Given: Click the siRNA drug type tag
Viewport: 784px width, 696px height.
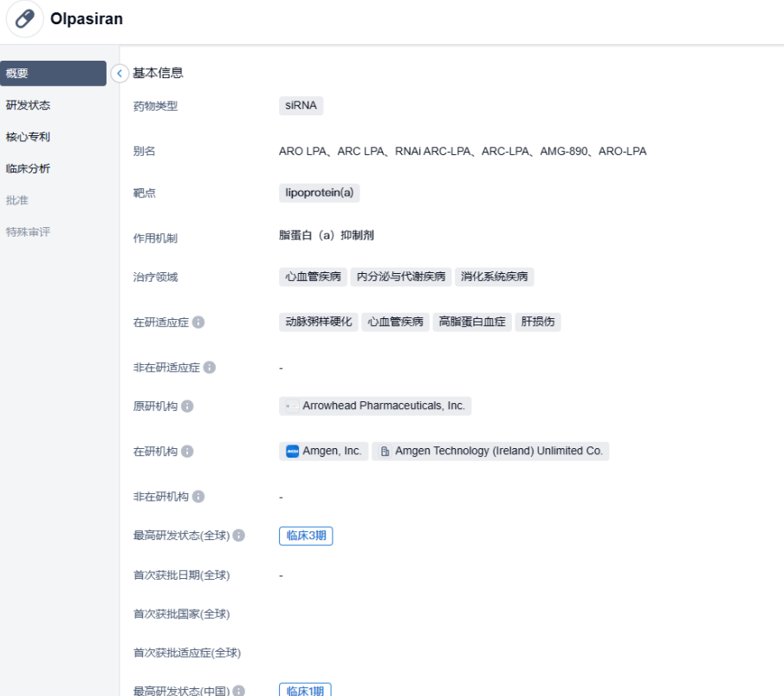Looking at the screenshot, I should click(x=301, y=106).
